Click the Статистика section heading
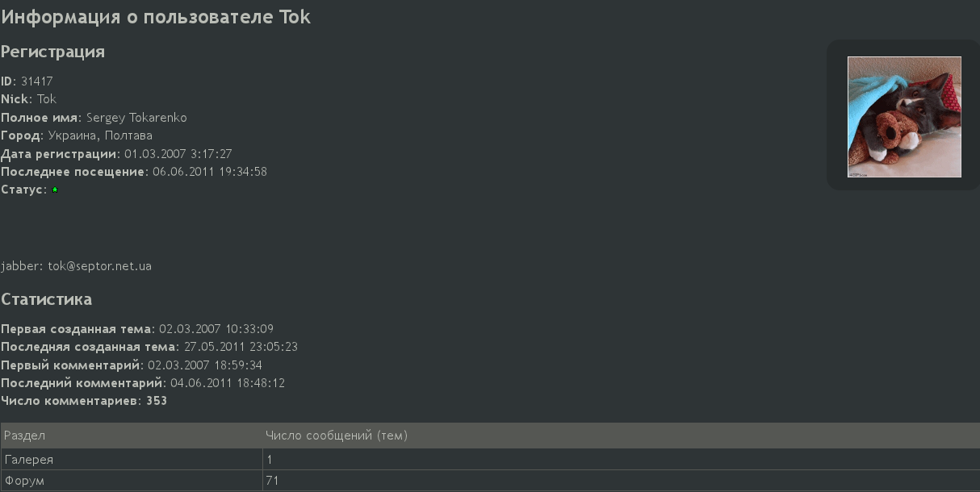This screenshot has height=492, width=980. tap(47, 299)
